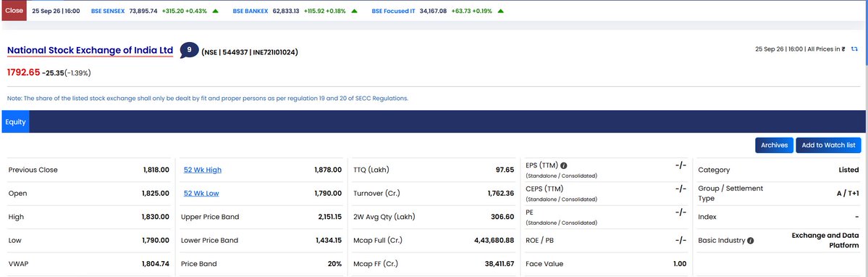This screenshot has height=277, width=868.
Task: Open the comments bubble showing 9
Action: pos(190,50)
